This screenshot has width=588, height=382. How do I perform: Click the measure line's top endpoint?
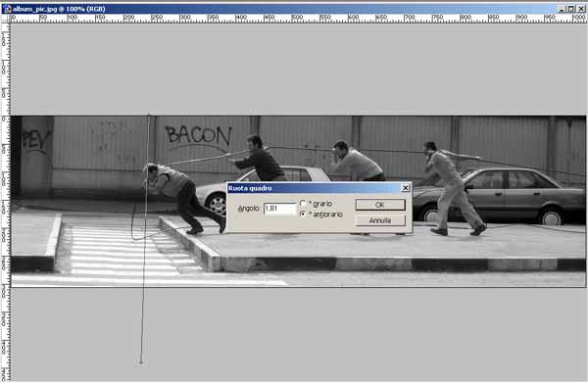click(149, 115)
